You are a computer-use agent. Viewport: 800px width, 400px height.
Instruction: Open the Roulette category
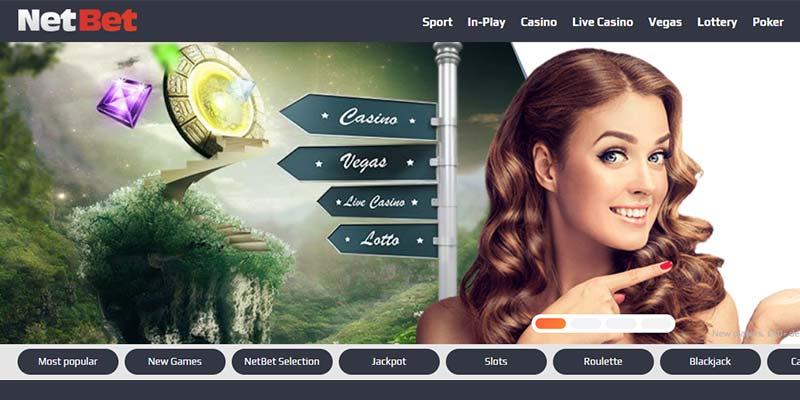(604, 362)
